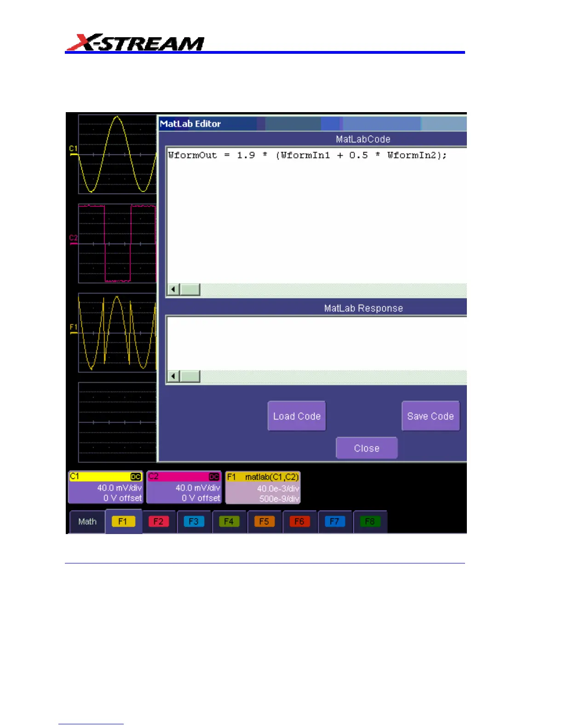563x728 pixels.
Task: Click inside the MatLabCode text editor
Action: tap(316, 216)
